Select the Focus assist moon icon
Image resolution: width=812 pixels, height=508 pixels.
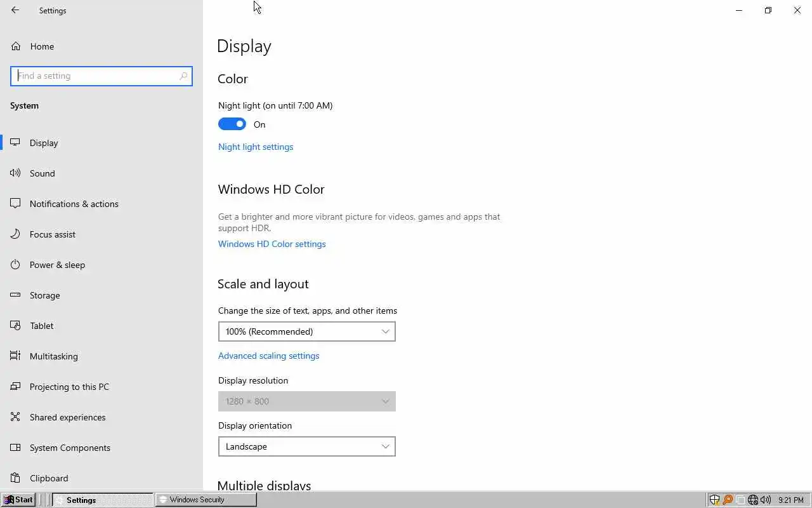click(x=15, y=234)
